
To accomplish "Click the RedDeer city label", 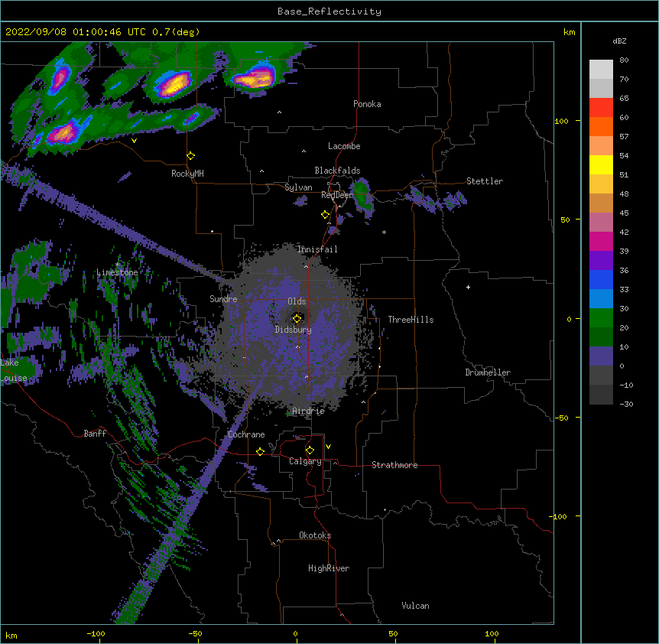I will pos(337,195).
